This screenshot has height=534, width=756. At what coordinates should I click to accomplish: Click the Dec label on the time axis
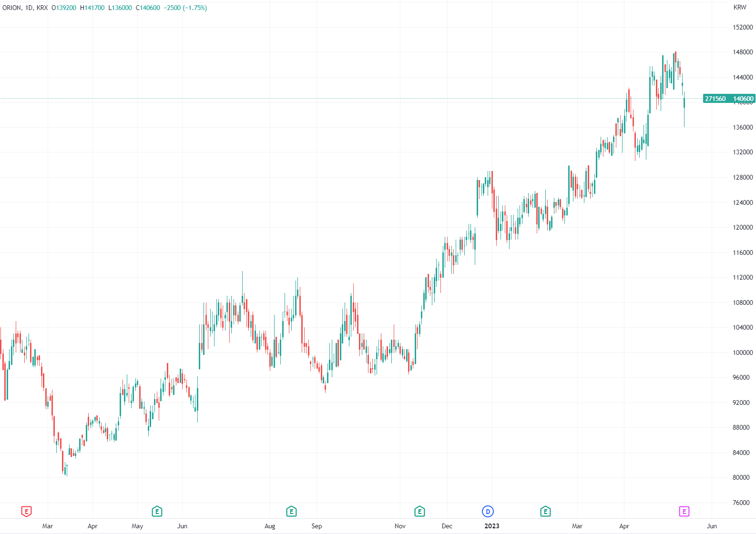click(x=447, y=526)
